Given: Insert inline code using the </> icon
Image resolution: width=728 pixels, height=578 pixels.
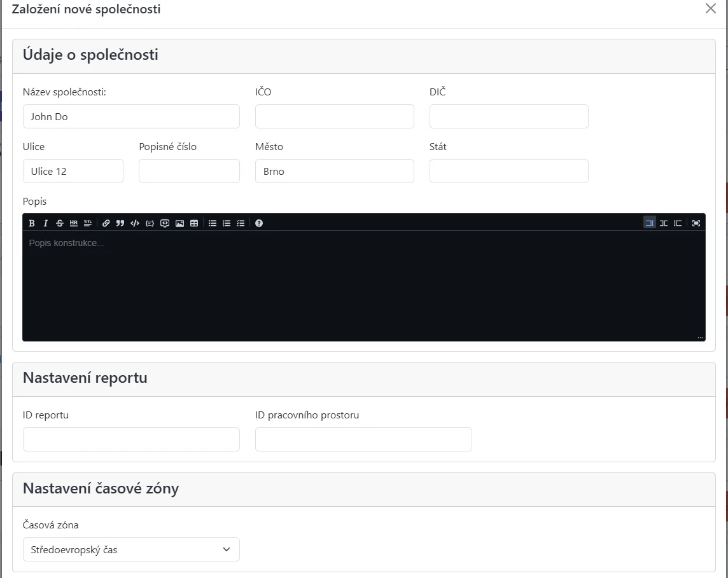Looking at the screenshot, I should pos(134,223).
